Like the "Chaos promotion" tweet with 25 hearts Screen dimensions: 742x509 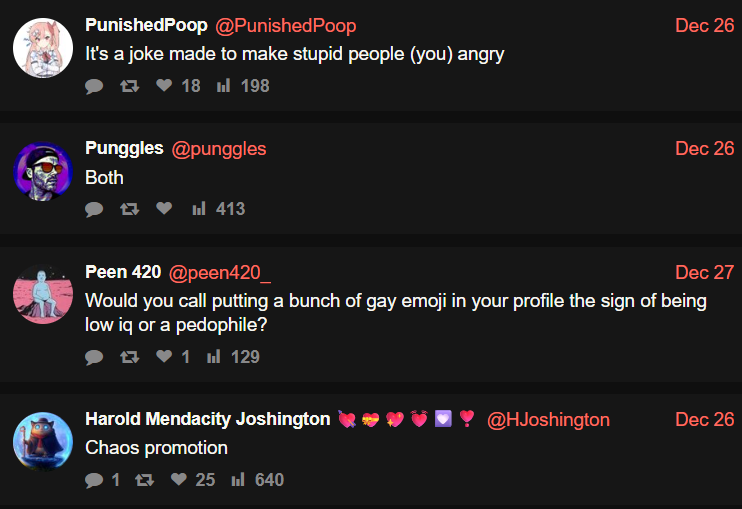click(x=179, y=479)
